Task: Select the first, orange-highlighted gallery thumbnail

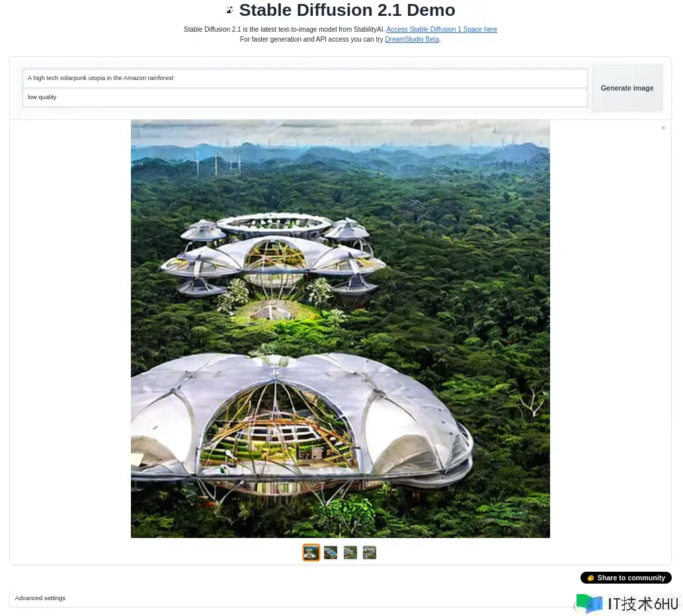Action: [311, 553]
